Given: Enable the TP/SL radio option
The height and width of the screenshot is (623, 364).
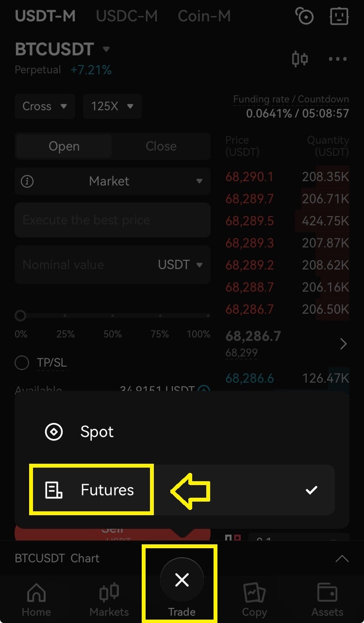Looking at the screenshot, I should (22, 363).
